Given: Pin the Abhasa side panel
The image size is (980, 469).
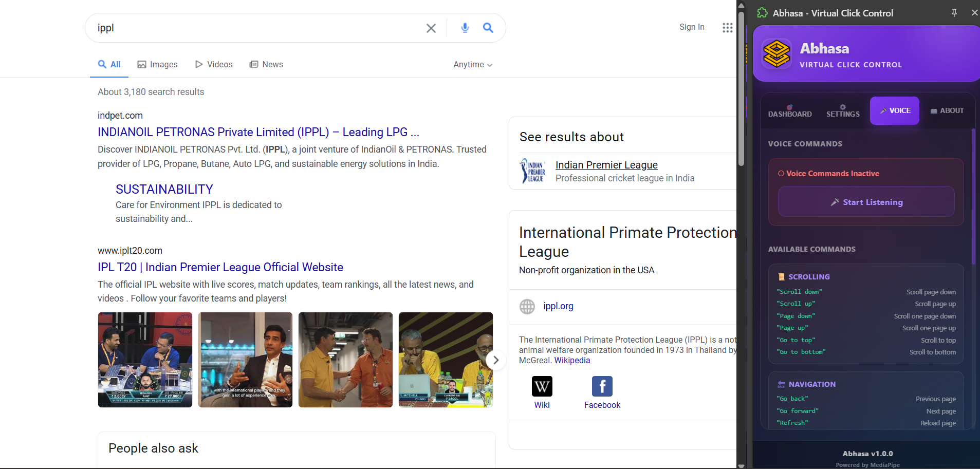Looking at the screenshot, I should (954, 13).
